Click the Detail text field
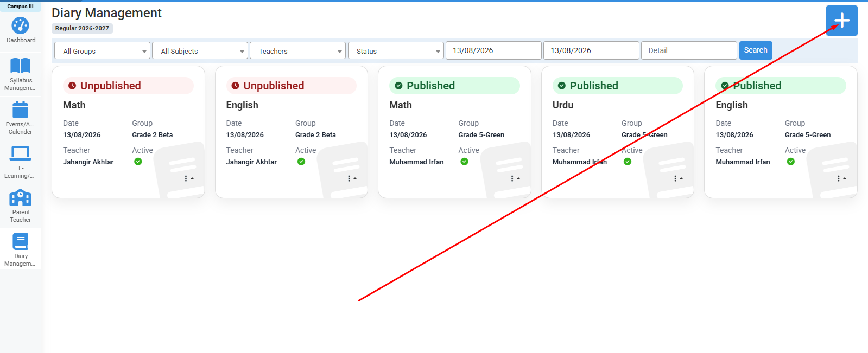The image size is (868, 353). point(689,50)
